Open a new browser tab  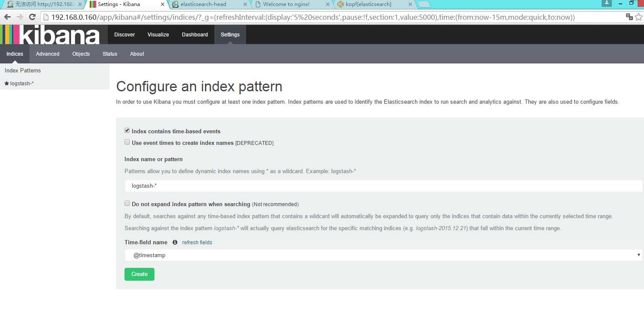click(424, 4)
